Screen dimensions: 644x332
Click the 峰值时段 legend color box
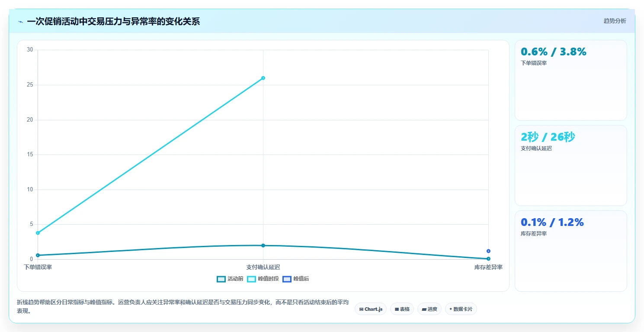pos(251,279)
